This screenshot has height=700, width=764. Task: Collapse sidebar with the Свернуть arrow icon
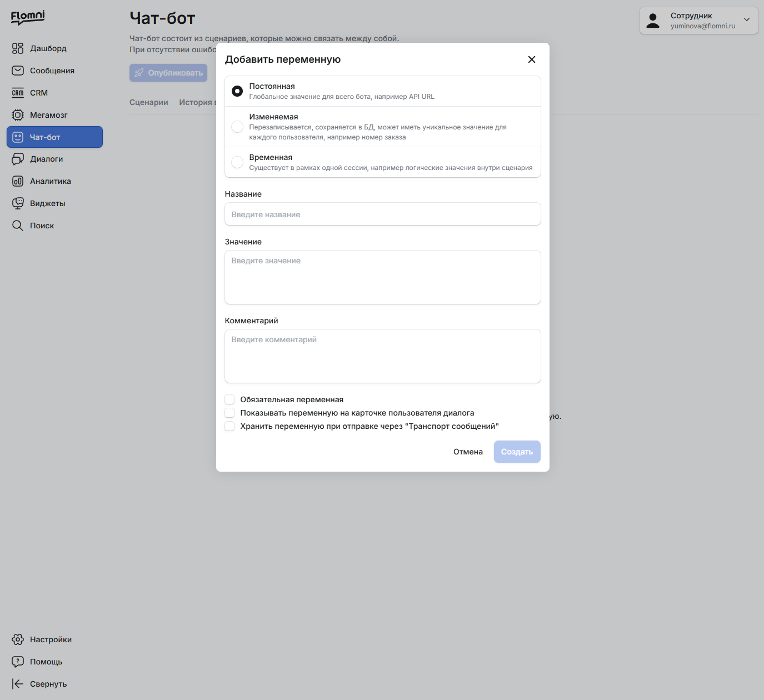coord(18,684)
